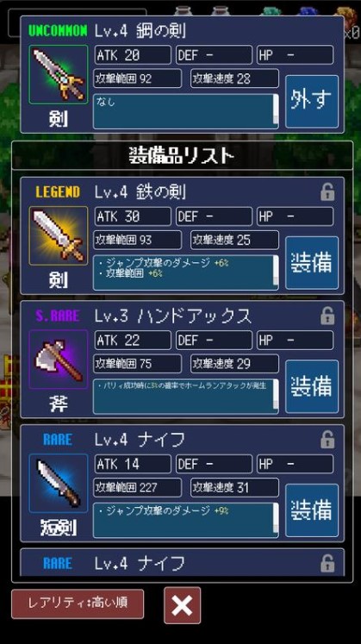The image size is (361, 644).
Task: Click scrollbar in 鋼の剣 effect box
Action: tap(276, 109)
